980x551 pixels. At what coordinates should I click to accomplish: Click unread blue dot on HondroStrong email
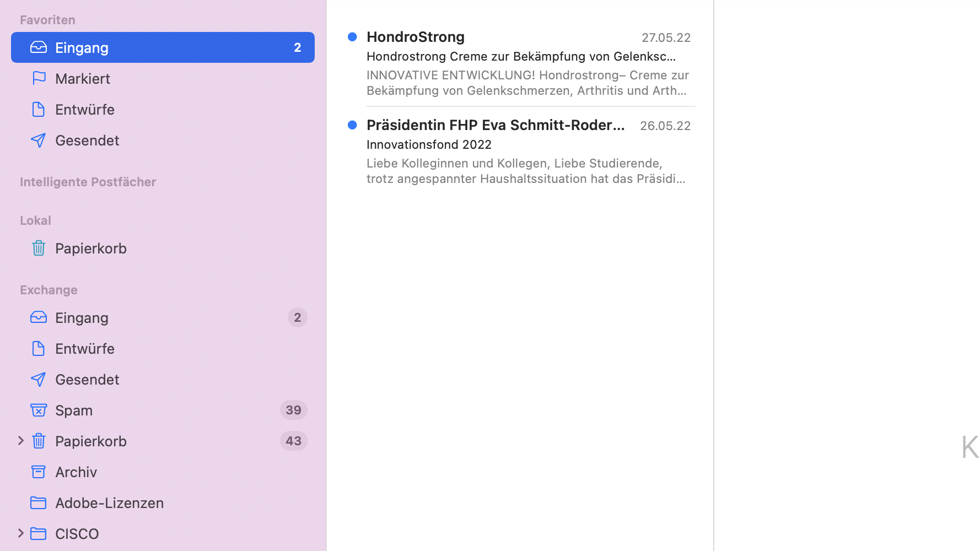pyautogui.click(x=353, y=37)
